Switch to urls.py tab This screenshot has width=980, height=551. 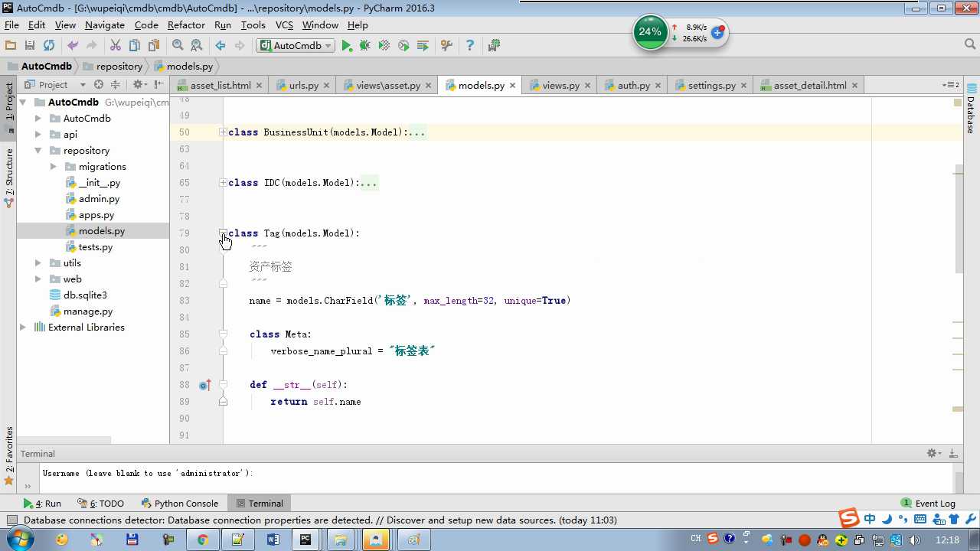pyautogui.click(x=303, y=85)
